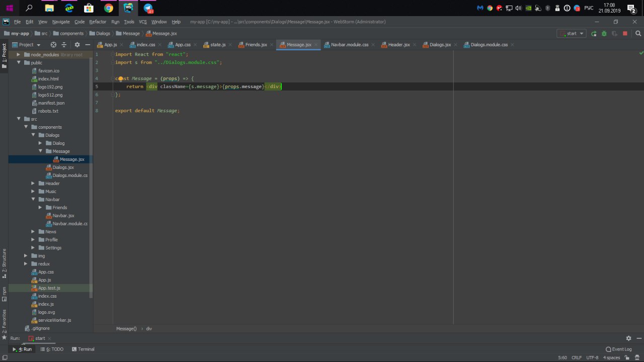Click the green Debug bug icon
The height and width of the screenshot is (362, 644).
click(x=604, y=34)
